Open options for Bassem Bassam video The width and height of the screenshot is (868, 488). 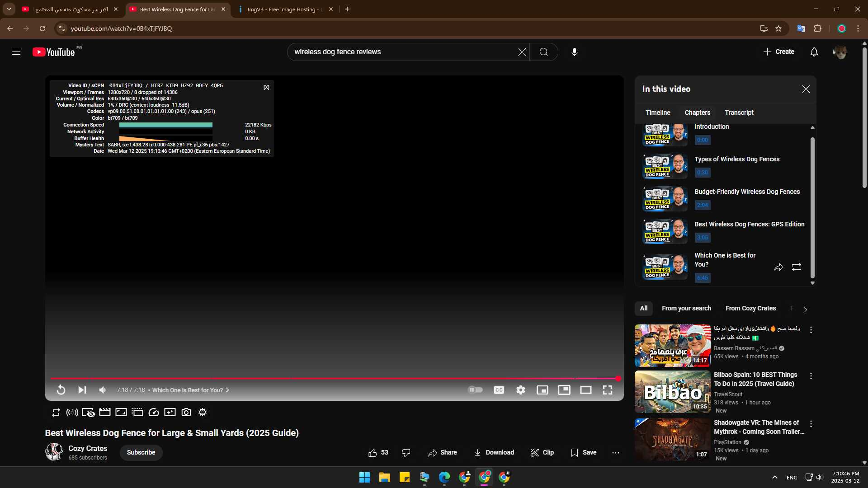811,330
